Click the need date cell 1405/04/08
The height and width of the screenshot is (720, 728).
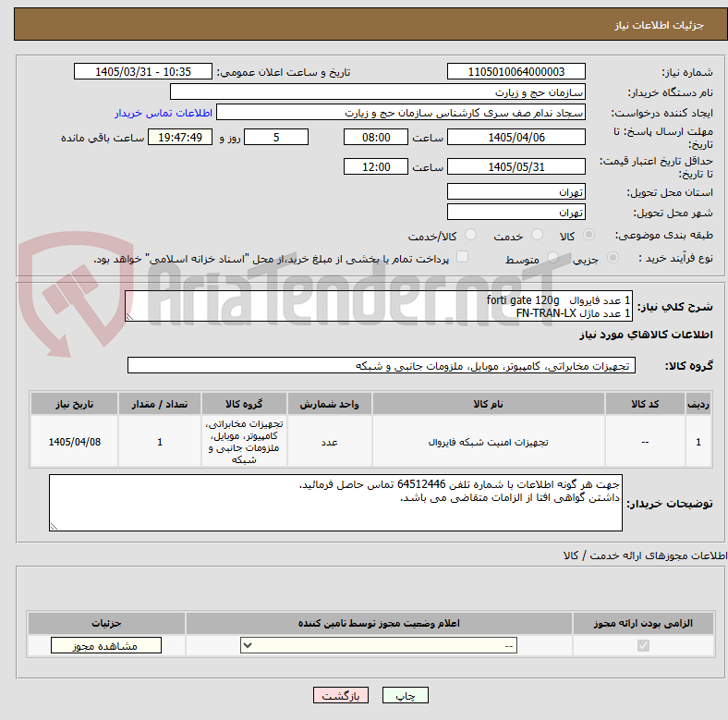point(74,442)
